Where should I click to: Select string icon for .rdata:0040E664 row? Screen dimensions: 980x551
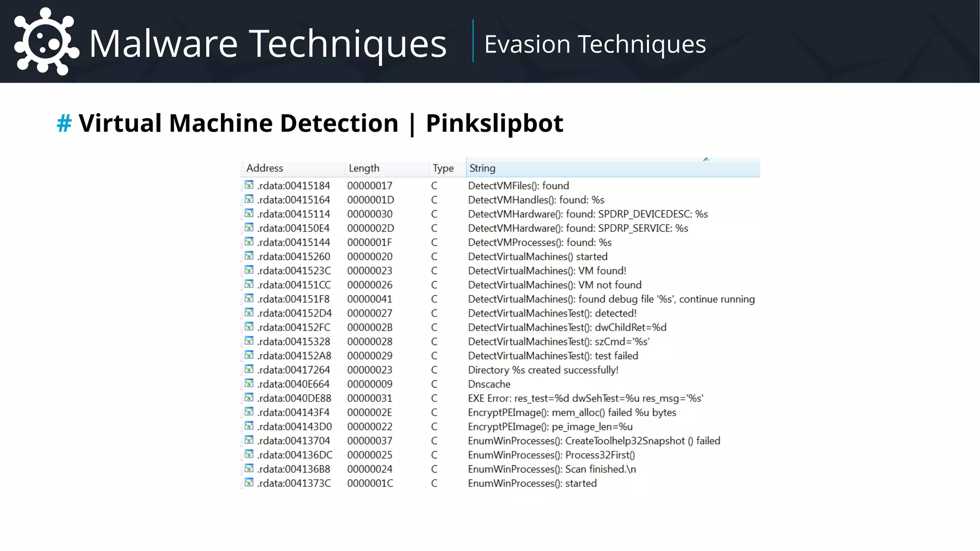(249, 383)
